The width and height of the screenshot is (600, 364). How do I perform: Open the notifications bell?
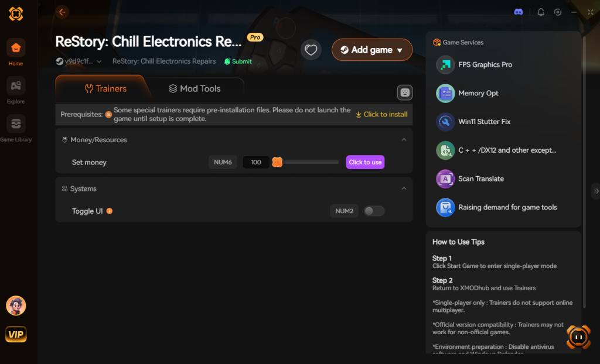pos(541,12)
